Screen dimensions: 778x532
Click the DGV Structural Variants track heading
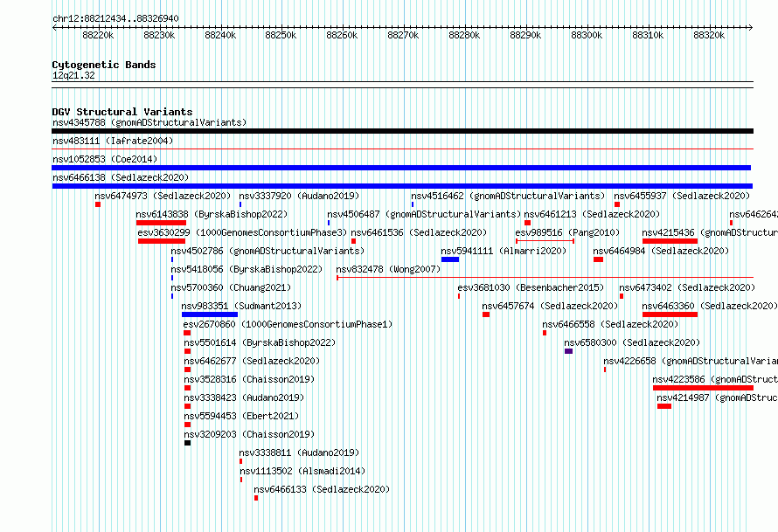(x=122, y=112)
